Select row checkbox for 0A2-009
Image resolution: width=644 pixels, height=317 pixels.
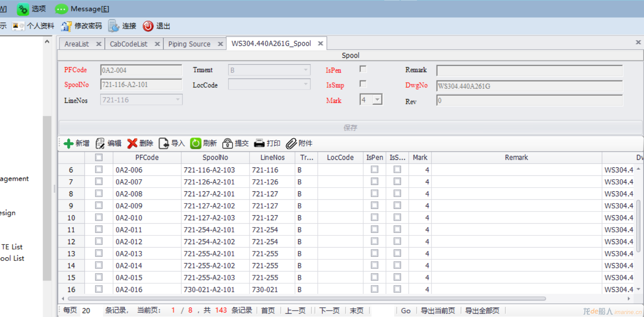click(x=99, y=205)
